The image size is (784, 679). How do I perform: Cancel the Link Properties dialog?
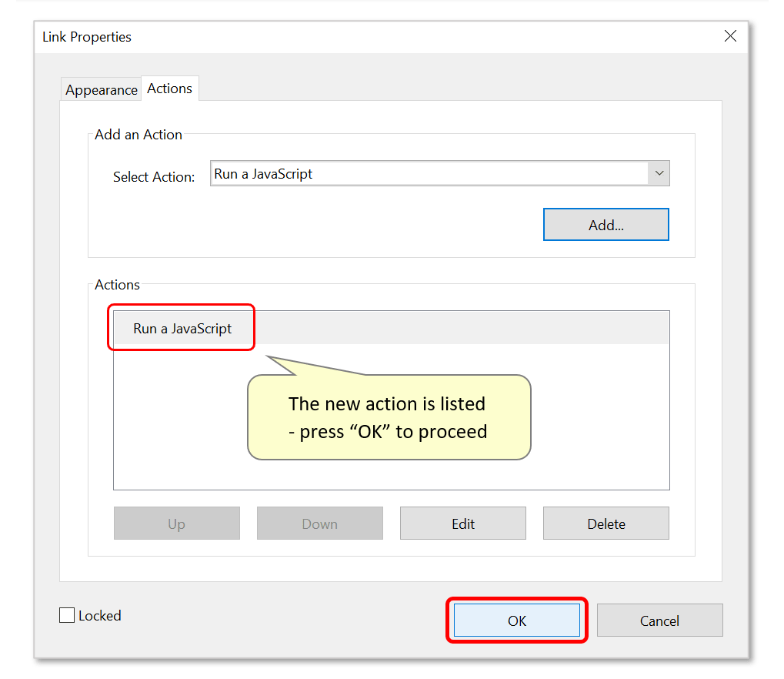point(659,620)
